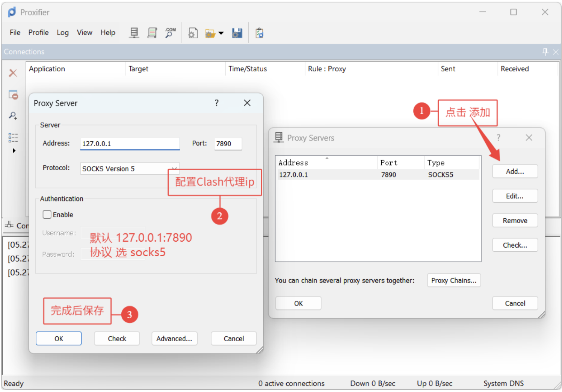Pin the Connections panel
Screen dimensions: 562x392
(545, 52)
